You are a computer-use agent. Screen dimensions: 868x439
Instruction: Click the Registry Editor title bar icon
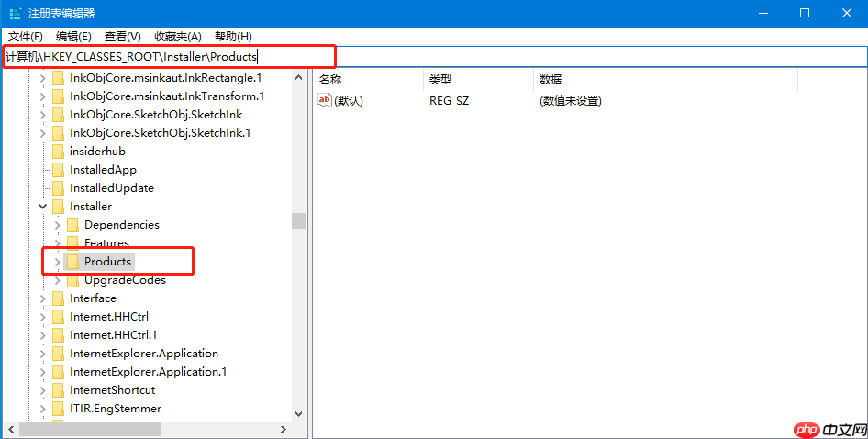(15, 14)
